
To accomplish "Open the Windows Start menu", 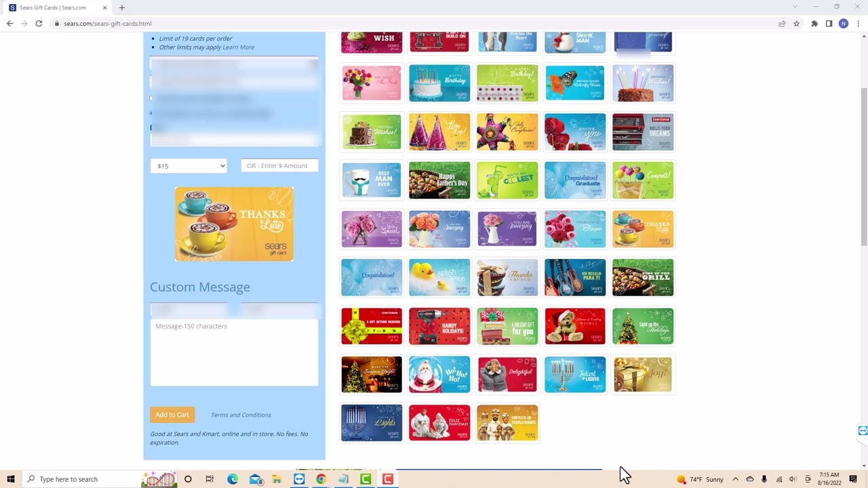I will click(x=11, y=479).
